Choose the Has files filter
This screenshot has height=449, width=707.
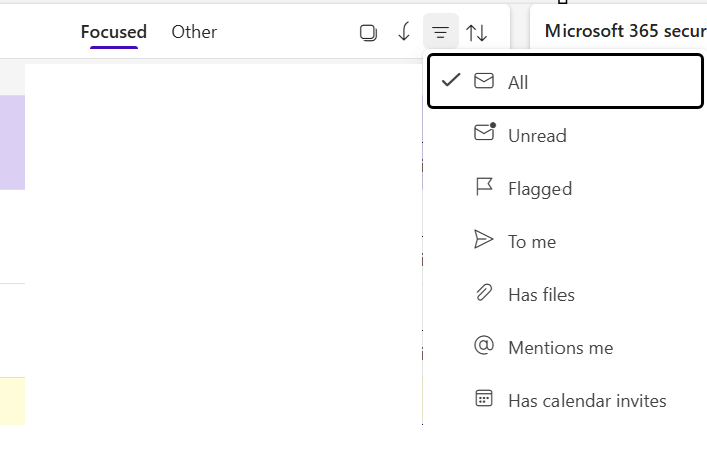click(565, 294)
